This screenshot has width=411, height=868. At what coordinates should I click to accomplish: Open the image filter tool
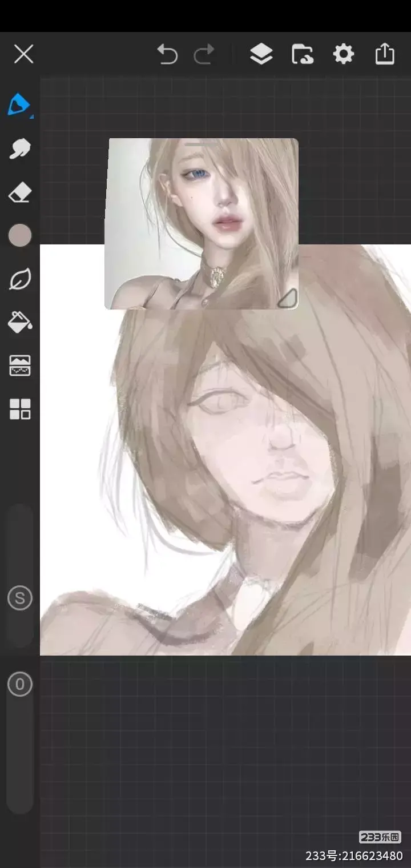pos(20,365)
